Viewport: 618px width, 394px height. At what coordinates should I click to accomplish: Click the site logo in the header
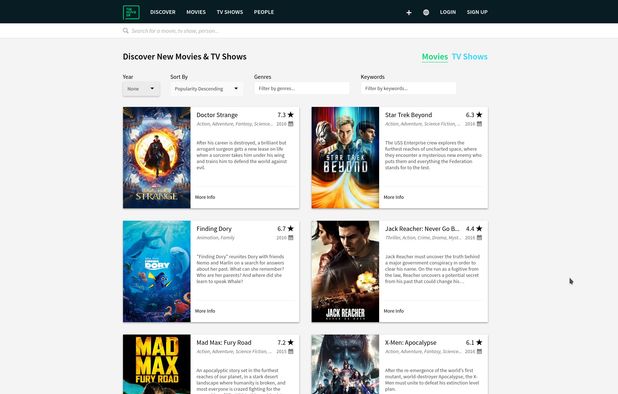pyautogui.click(x=131, y=12)
